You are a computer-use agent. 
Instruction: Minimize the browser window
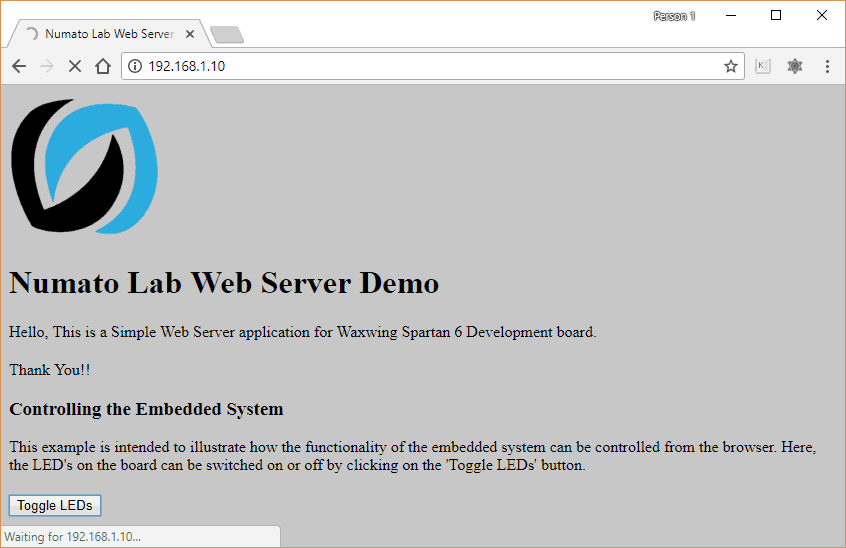tap(730, 15)
